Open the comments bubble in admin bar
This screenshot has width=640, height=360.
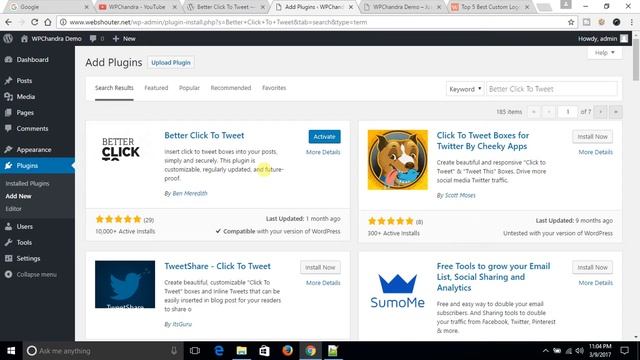[x=96, y=38]
